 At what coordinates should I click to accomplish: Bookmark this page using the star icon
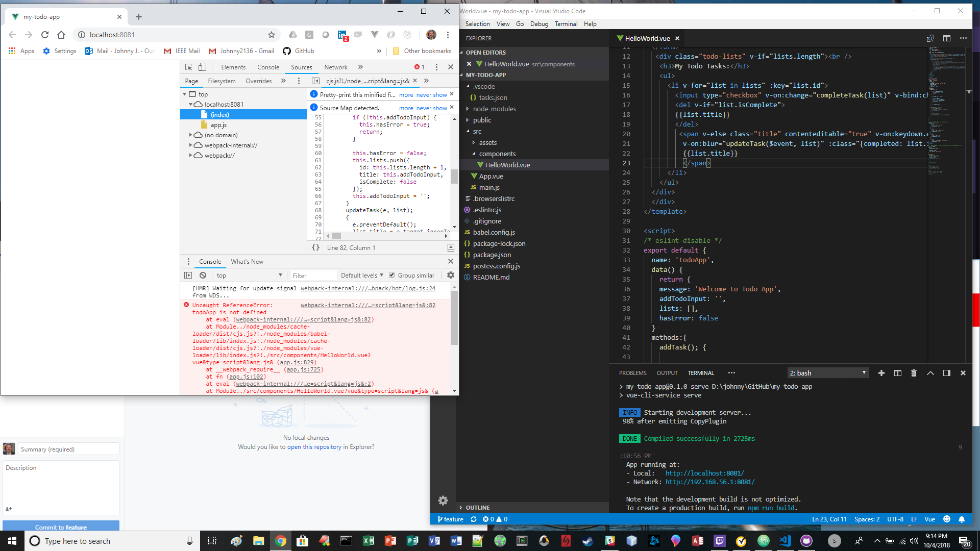[272, 35]
